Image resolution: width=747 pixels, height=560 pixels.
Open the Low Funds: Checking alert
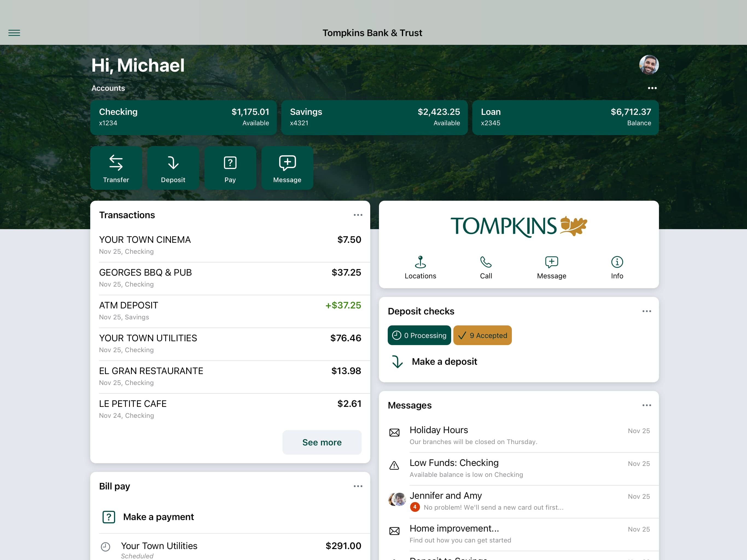pos(519,468)
